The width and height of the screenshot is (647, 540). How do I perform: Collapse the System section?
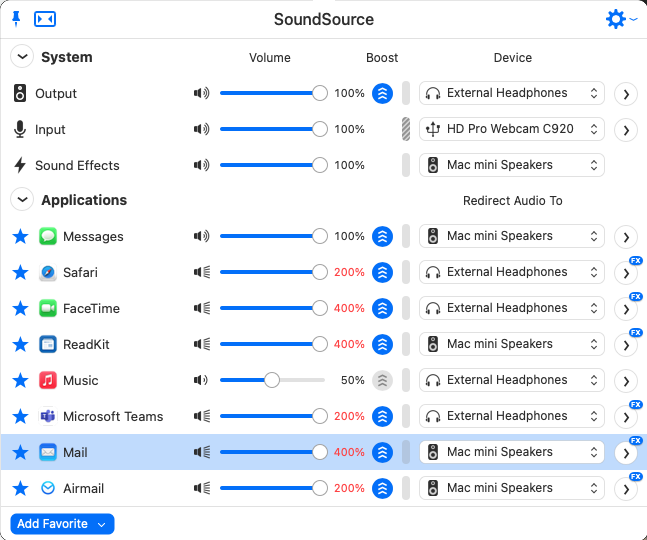(x=21, y=57)
